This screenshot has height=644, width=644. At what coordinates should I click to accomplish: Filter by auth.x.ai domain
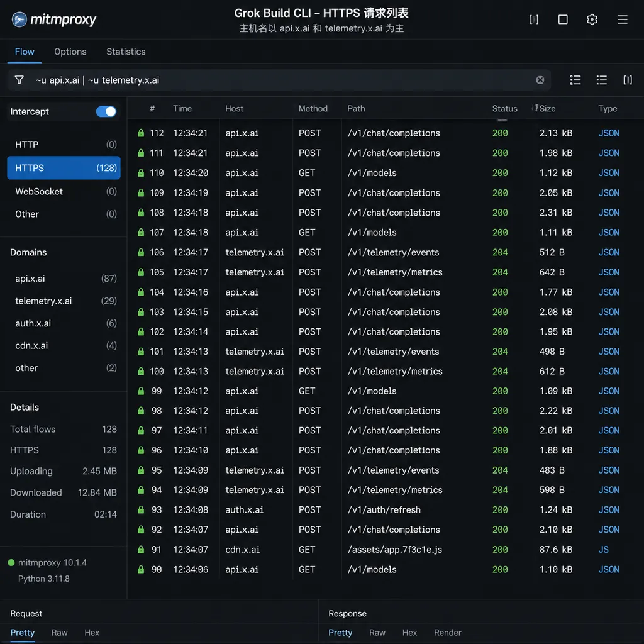64,323
